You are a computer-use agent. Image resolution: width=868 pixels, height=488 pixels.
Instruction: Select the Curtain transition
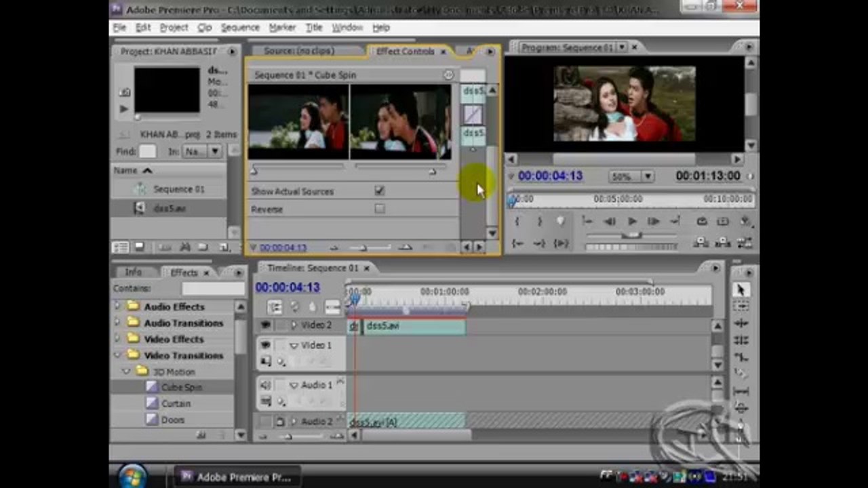click(176, 403)
